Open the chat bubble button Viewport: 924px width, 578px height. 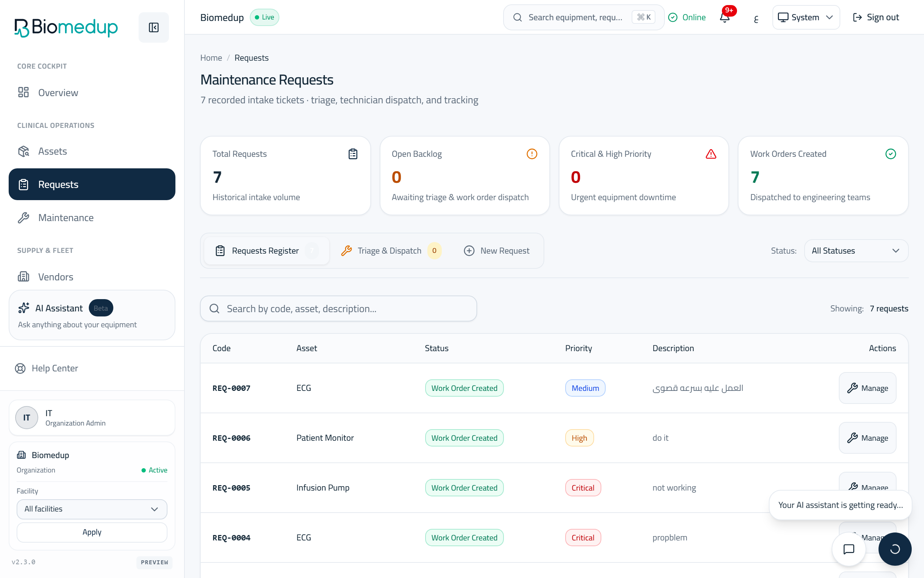(x=849, y=549)
